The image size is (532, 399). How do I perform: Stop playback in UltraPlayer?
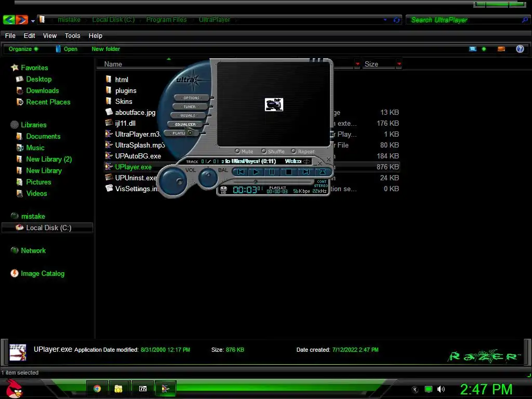[x=288, y=172]
